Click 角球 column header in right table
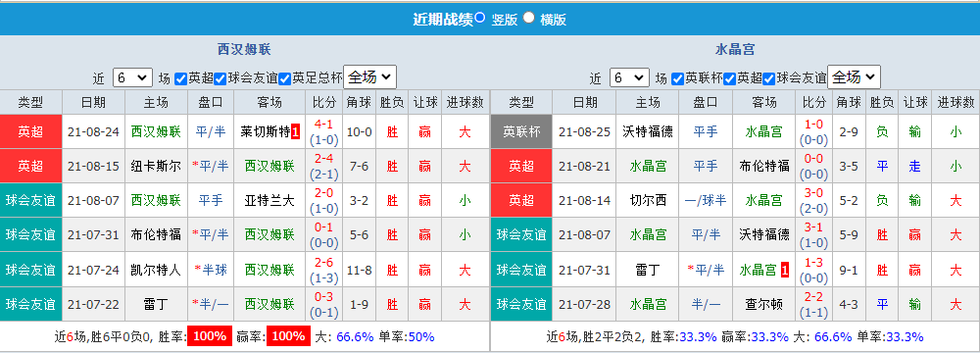This screenshot has width=980, height=353. [848, 102]
